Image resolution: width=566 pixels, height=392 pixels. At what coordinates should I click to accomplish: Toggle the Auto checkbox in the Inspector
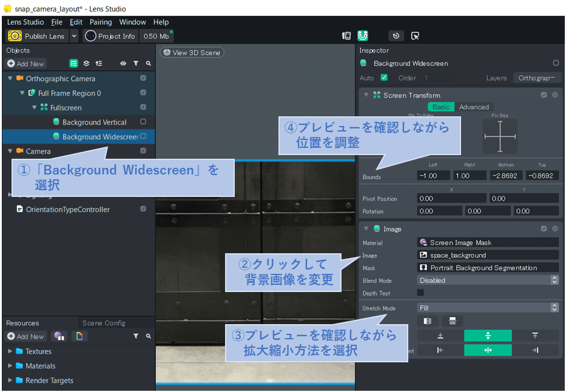[384, 78]
